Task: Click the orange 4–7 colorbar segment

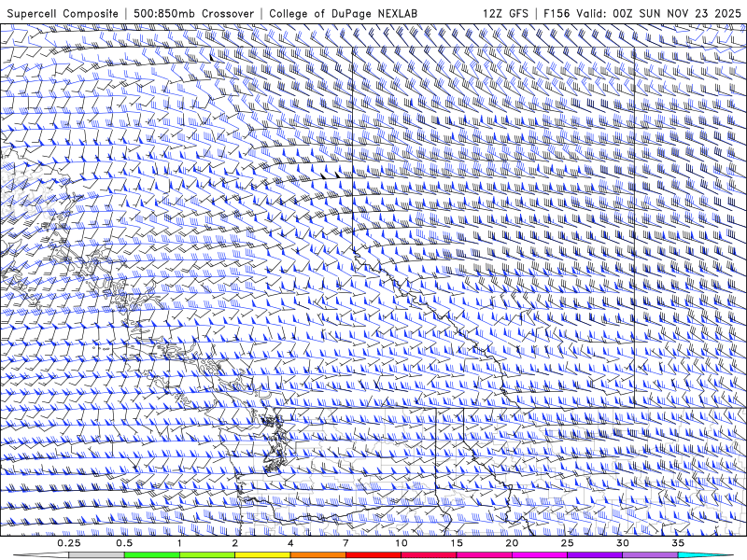Action: pos(317,555)
